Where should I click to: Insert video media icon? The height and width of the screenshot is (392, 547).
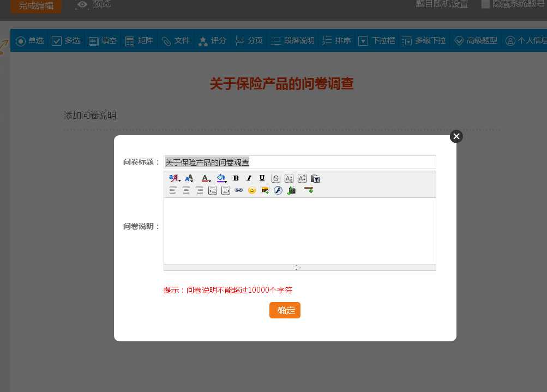(x=292, y=190)
